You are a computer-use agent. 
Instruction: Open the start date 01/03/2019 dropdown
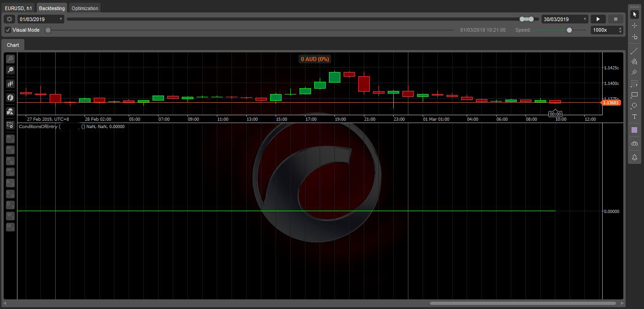point(61,19)
